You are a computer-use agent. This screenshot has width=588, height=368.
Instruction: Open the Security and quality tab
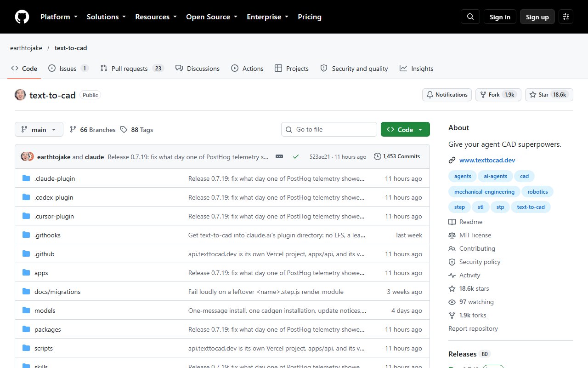(x=354, y=69)
